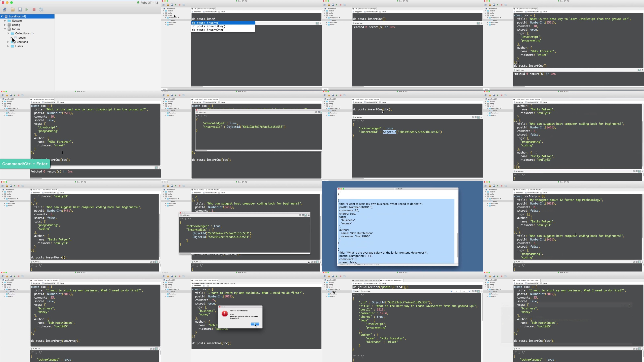This screenshot has height=362, width=644.
Task: Expand the Users folder in the large tree
Action: pos(8,46)
